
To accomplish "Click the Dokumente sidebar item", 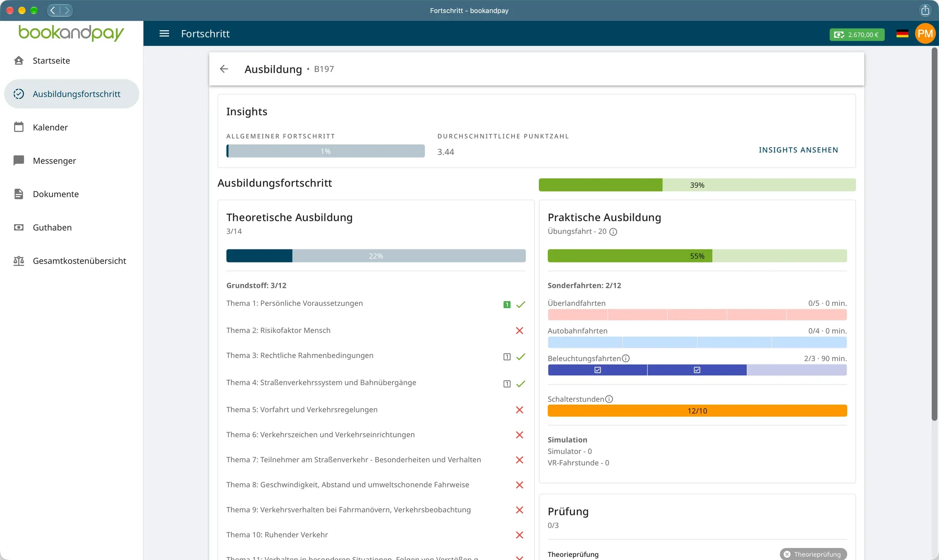I will tap(72, 194).
